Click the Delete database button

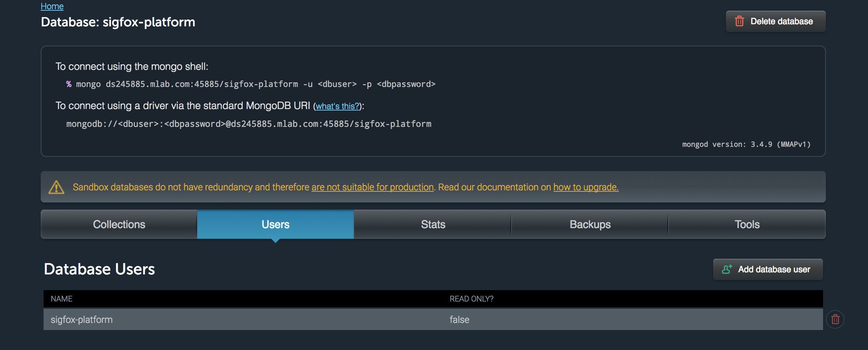[776, 21]
